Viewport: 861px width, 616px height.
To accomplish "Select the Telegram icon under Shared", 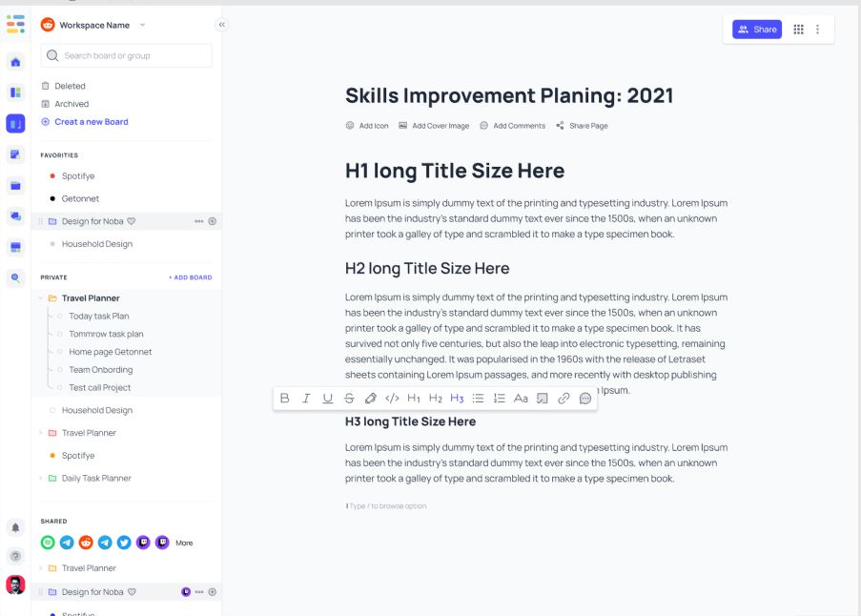I will 67,542.
